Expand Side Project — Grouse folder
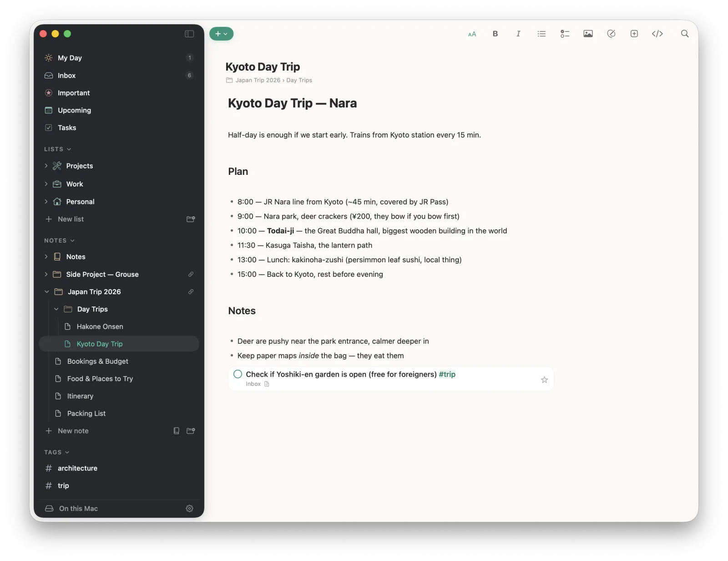 46,274
